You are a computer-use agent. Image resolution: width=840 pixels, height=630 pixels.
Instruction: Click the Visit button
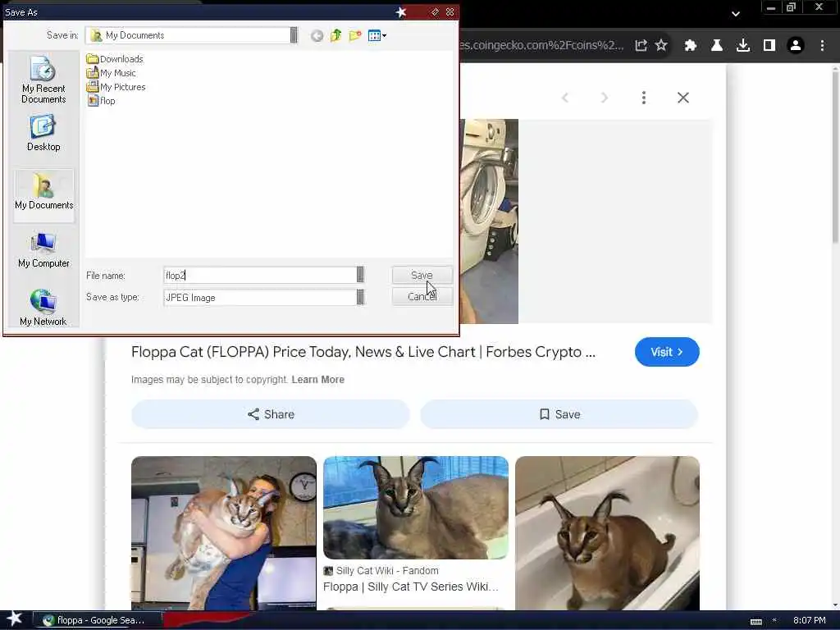pyautogui.click(x=667, y=352)
